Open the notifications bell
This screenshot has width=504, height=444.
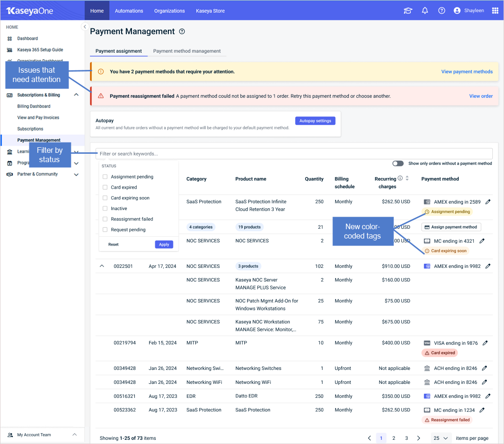click(425, 11)
